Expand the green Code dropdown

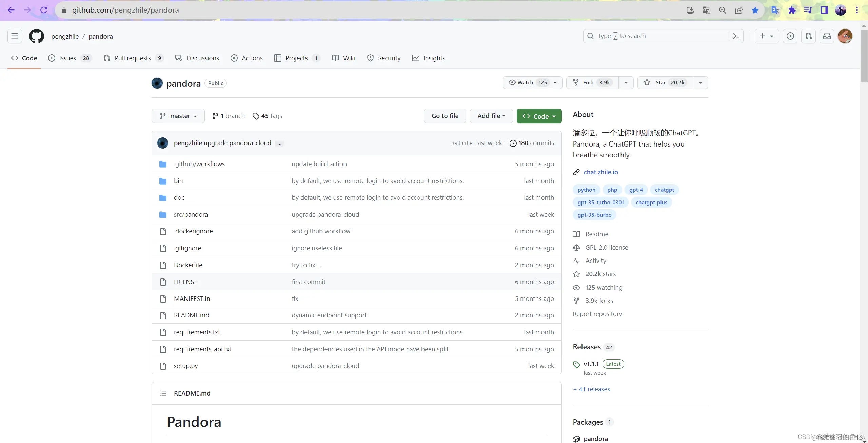coord(539,116)
